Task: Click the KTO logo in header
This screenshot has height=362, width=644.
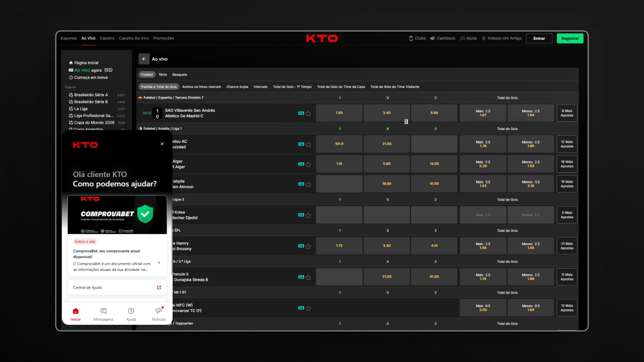Action: pos(322,39)
